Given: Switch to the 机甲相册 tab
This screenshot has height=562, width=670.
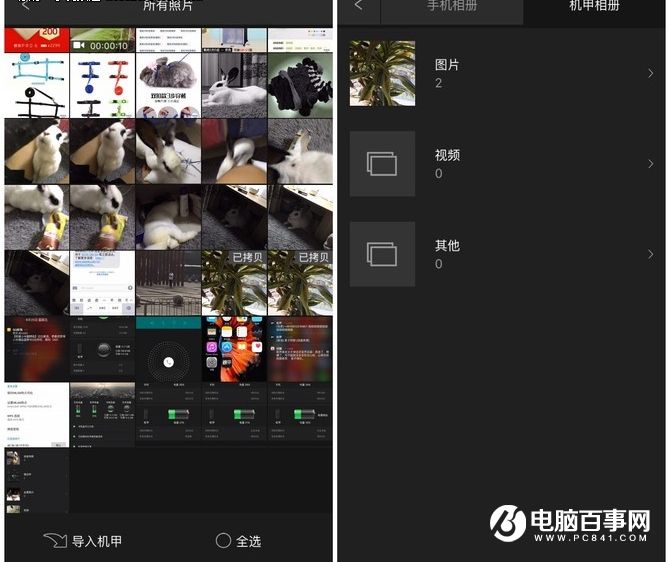Looking at the screenshot, I should click(597, 8).
